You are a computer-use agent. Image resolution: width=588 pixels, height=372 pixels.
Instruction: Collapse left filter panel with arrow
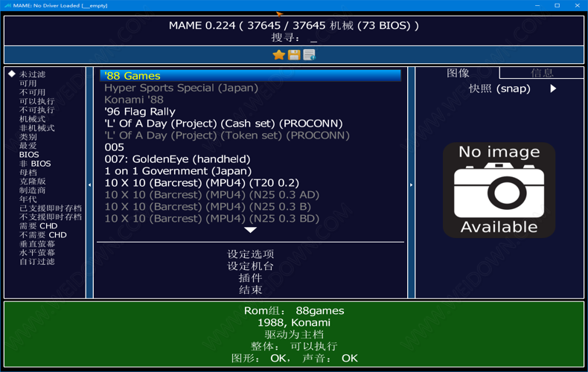[89, 185]
